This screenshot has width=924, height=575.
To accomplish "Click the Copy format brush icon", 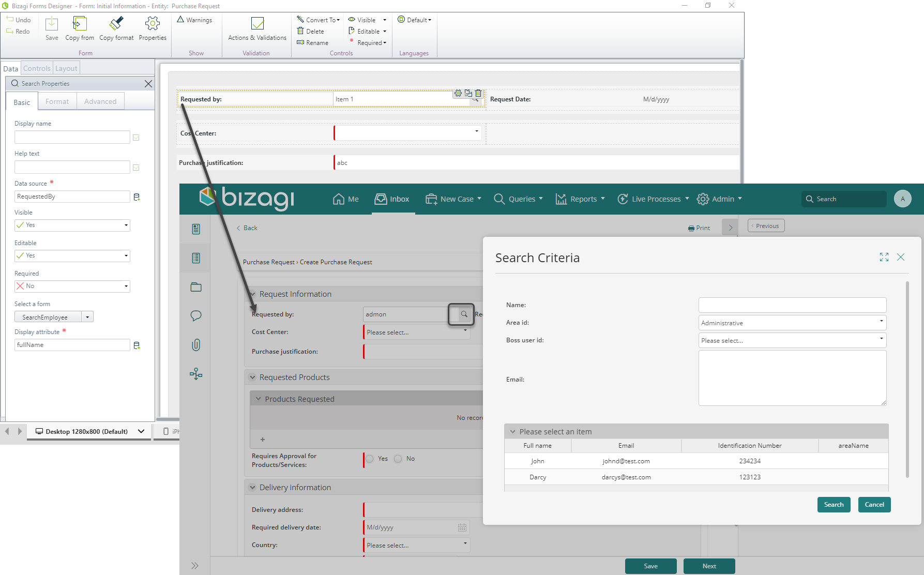I will (116, 24).
